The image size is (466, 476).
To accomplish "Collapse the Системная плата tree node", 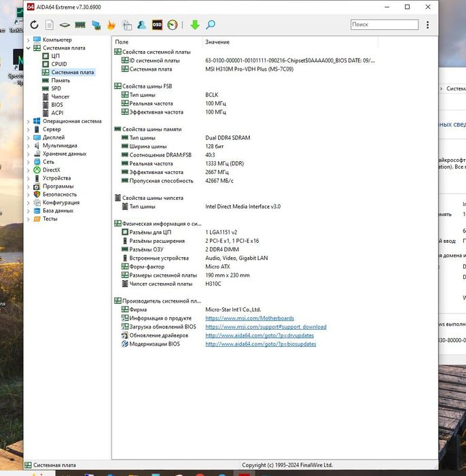I will (29, 48).
